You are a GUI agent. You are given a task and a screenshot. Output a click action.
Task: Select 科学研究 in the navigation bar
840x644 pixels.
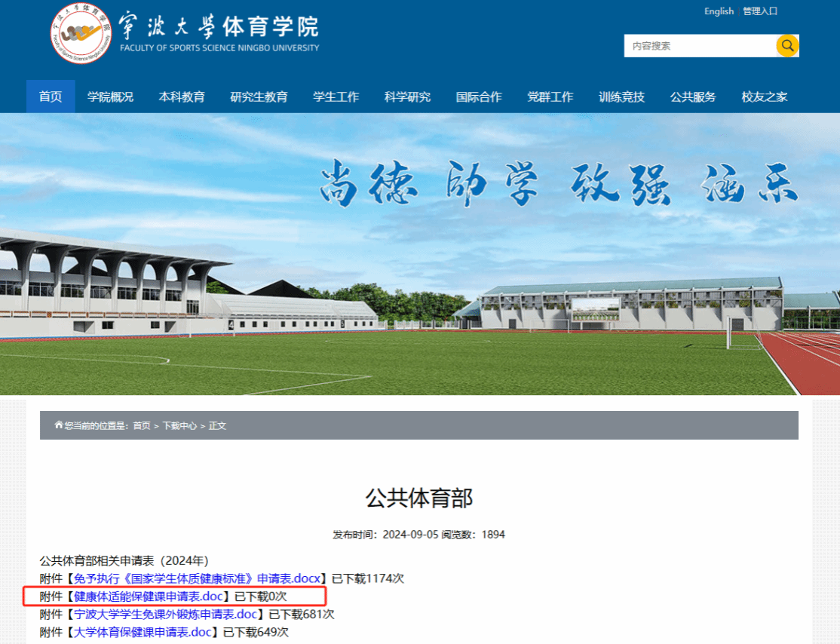pyautogui.click(x=407, y=97)
